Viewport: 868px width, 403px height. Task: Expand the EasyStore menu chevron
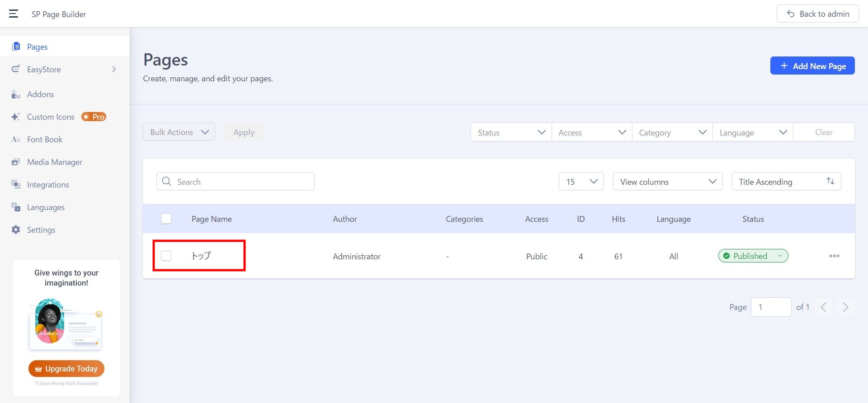click(x=114, y=69)
